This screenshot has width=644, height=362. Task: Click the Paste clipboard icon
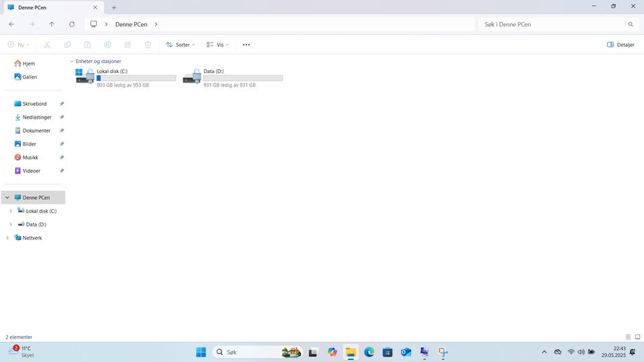point(87,45)
